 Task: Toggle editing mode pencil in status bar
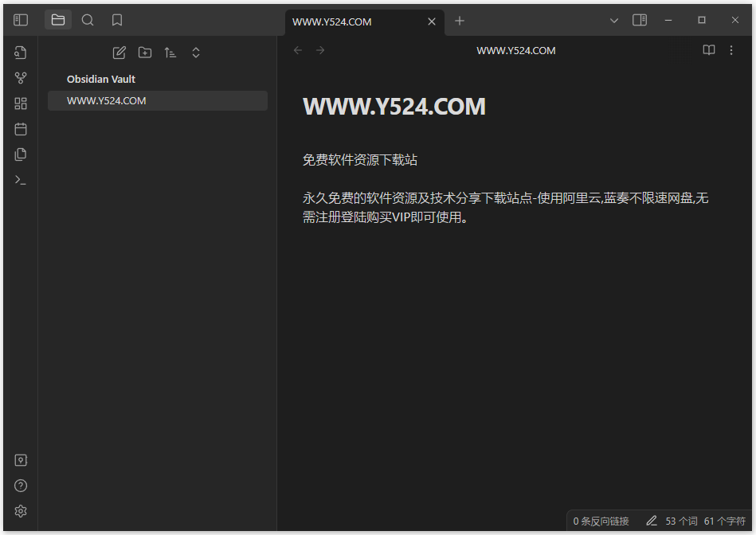point(652,521)
